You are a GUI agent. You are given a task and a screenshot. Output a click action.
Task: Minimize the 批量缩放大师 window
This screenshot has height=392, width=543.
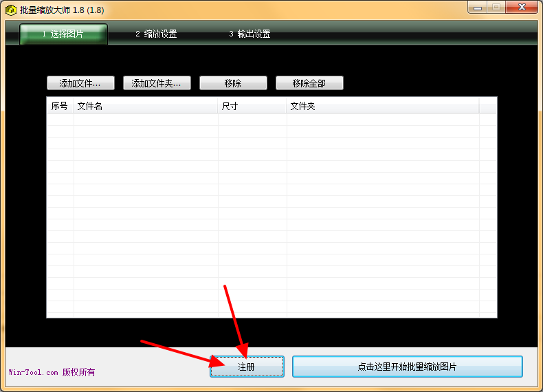point(478,8)
